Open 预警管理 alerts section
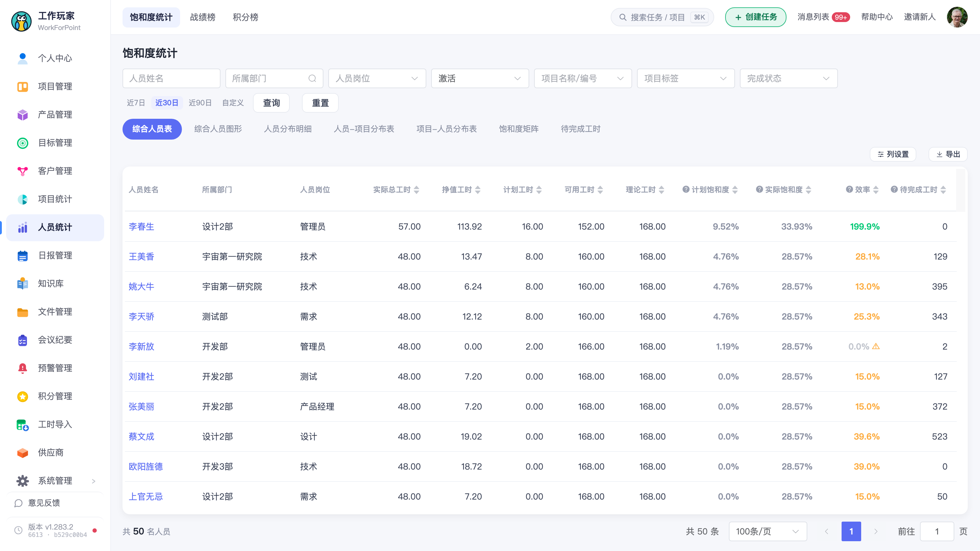The image size is (980, 551). [55, 368]
